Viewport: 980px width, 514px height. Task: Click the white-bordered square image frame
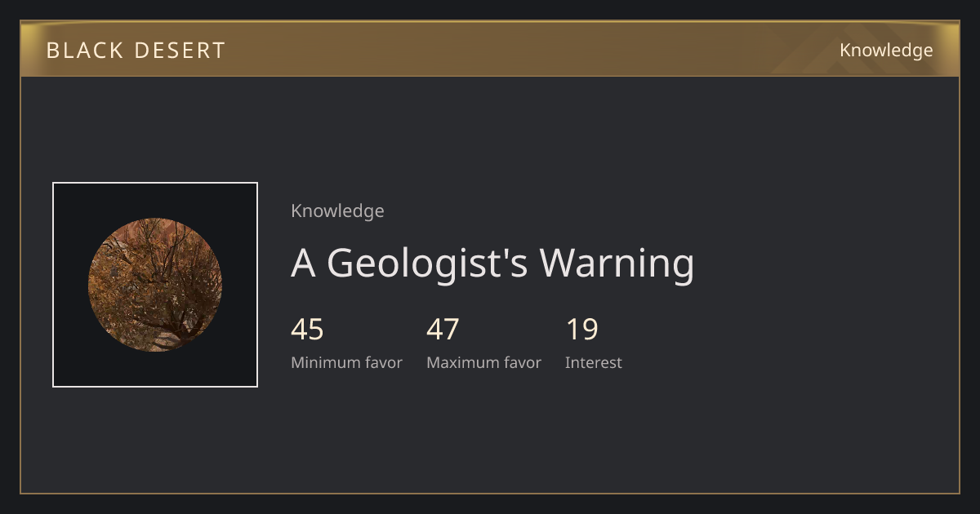pyautogui.click(x=155, y=285)
